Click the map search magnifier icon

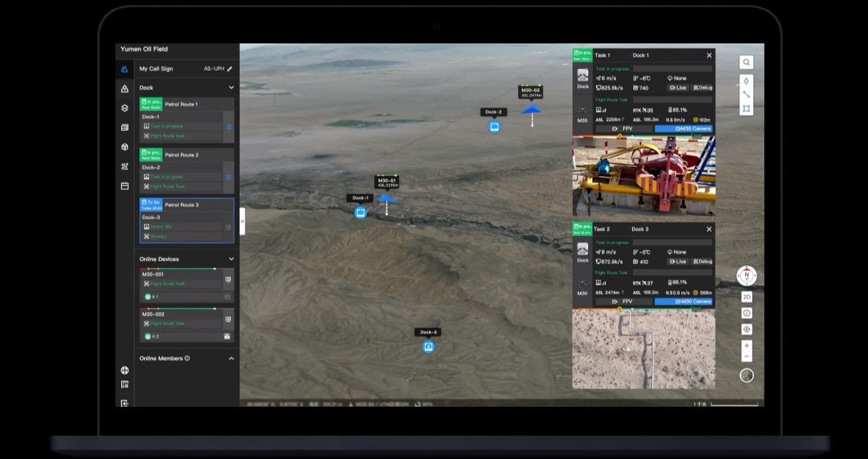pyautogui.click(x=747, y=63)
